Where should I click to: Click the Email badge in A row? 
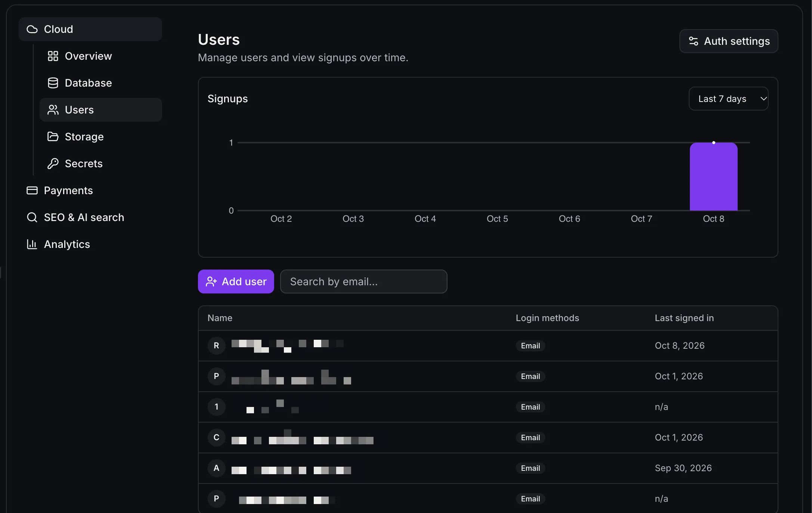(x=530, y=468)
